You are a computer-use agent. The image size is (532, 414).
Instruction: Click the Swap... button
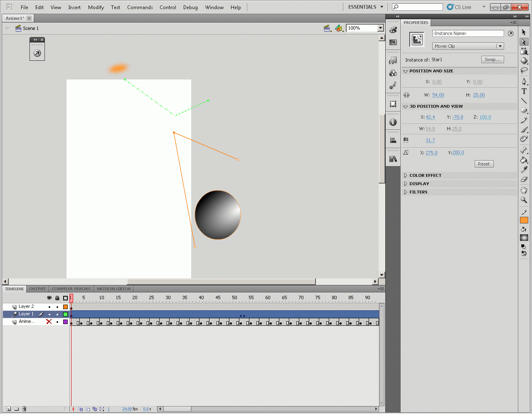(493, 59)
